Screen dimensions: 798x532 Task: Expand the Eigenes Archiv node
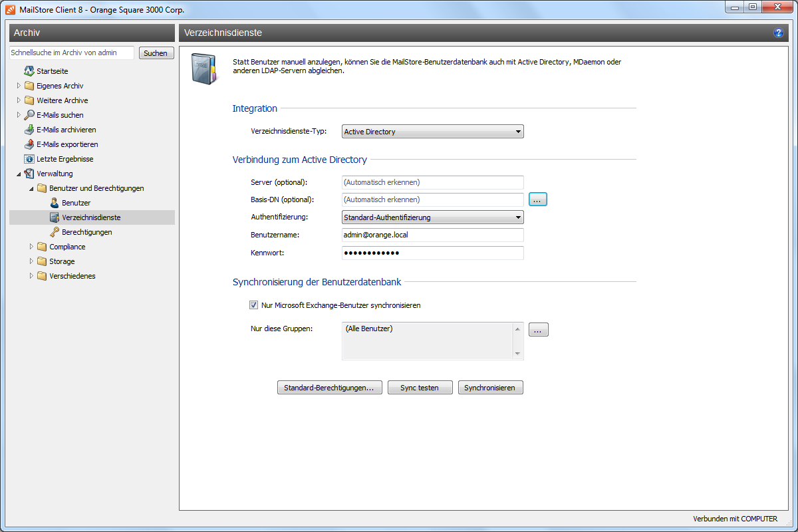(x=19, y=86)
